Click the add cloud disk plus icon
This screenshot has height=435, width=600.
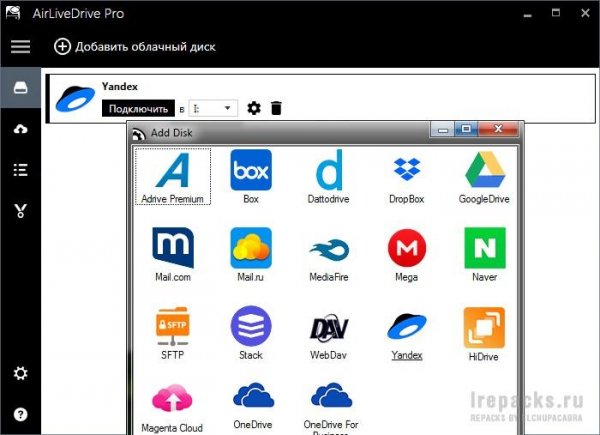click(62, 47)
